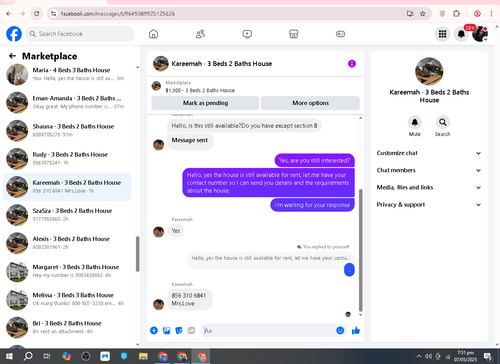Open Chrome three-dot menu
The height and width of the screenshot is (364, 500).
(x=491, y=14)
